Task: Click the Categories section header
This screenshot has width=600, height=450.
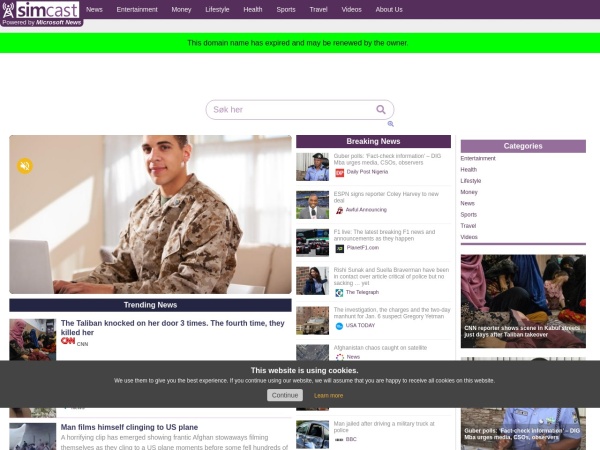Action: pos(523,146)
